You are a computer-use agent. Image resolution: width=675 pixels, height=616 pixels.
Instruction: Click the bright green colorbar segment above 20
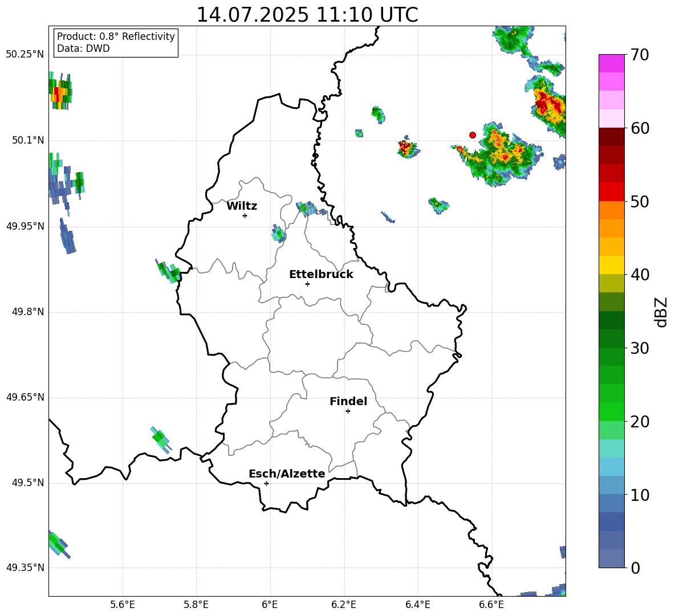tap(611, 411)
